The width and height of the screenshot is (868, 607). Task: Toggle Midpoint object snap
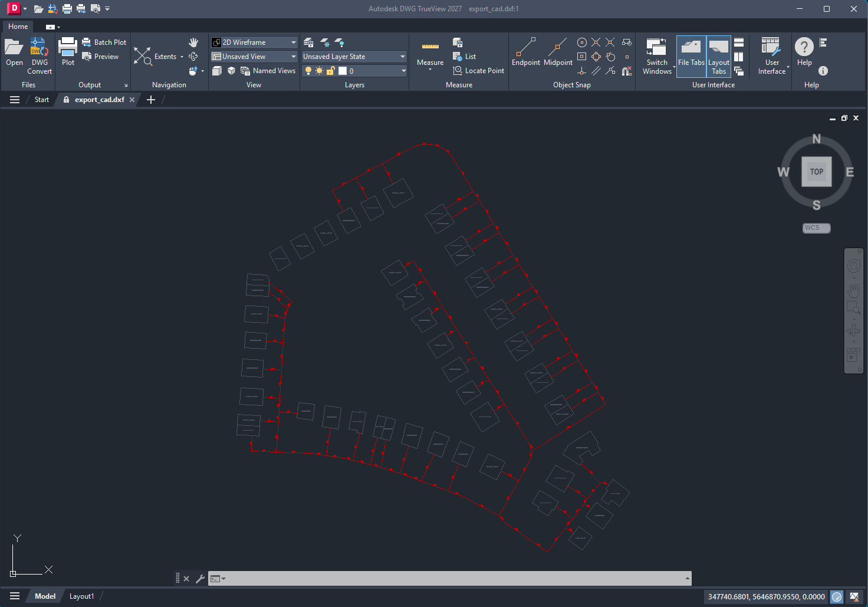(x=558, y=52)
